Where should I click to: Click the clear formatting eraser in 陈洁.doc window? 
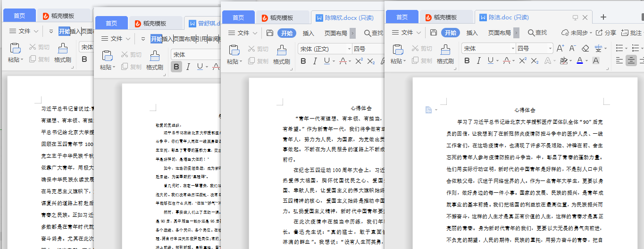585,48
